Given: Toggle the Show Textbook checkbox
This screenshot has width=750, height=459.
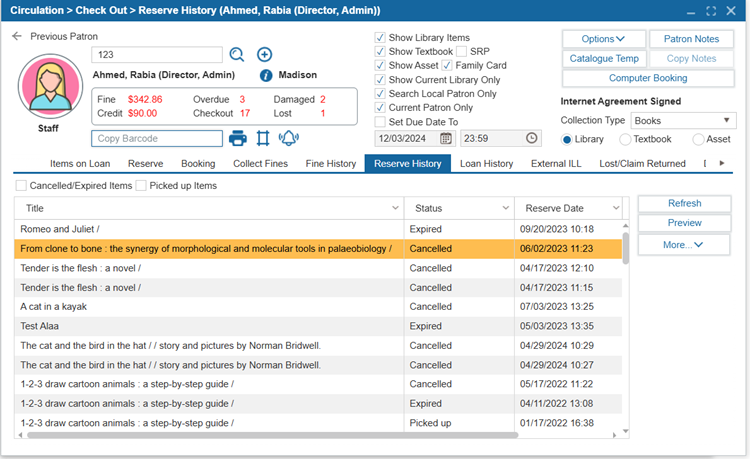Looking at the screenshot, I should pos(381,51).
